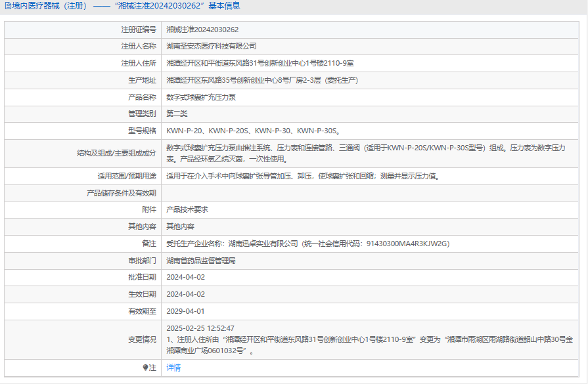Click the 产品储存条件及有效期 label
588x384 pixels.
point(122,193)
